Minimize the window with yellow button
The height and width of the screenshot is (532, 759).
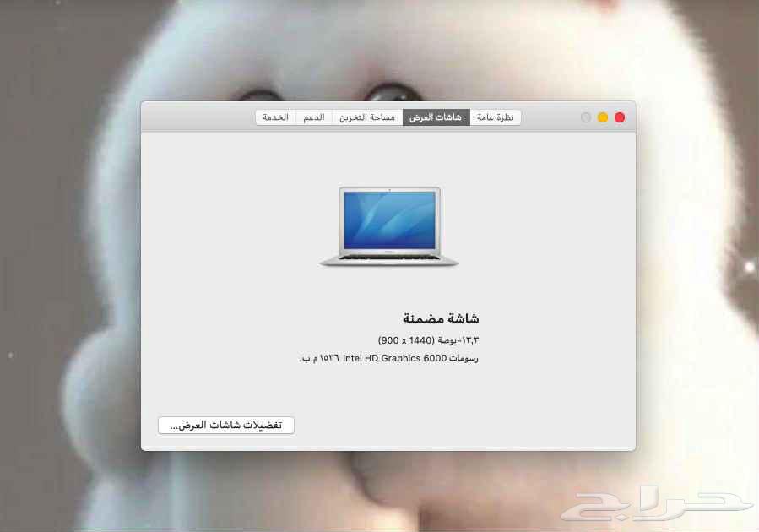point(603,117)
